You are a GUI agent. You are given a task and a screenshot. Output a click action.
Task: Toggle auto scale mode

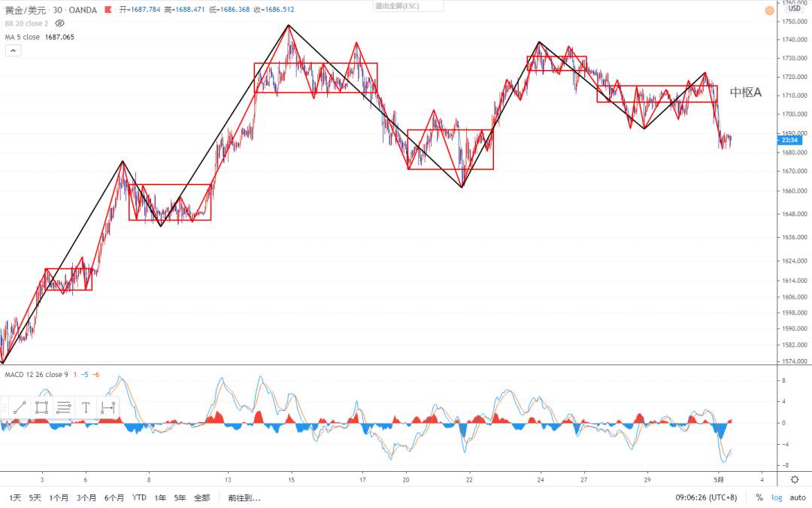pos(798,497)
